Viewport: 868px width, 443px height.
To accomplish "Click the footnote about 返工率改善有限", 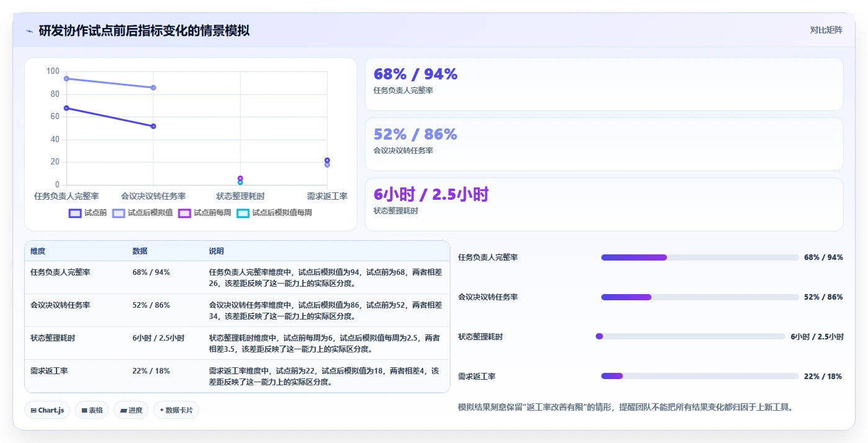I will click(625, 408).
